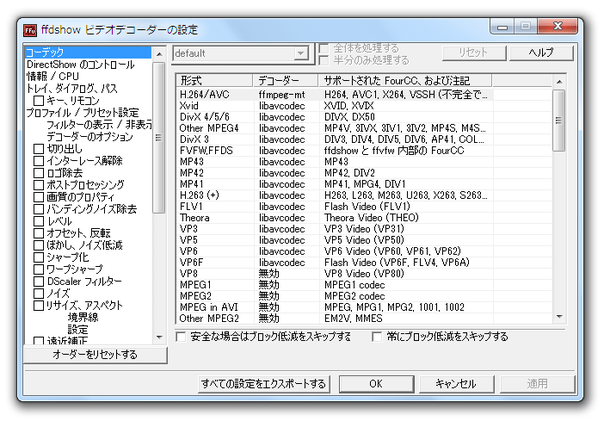This screenshot has height=421, width=604.
Task: Select コーデック in the left tree
Action: (x=88, y=52)
